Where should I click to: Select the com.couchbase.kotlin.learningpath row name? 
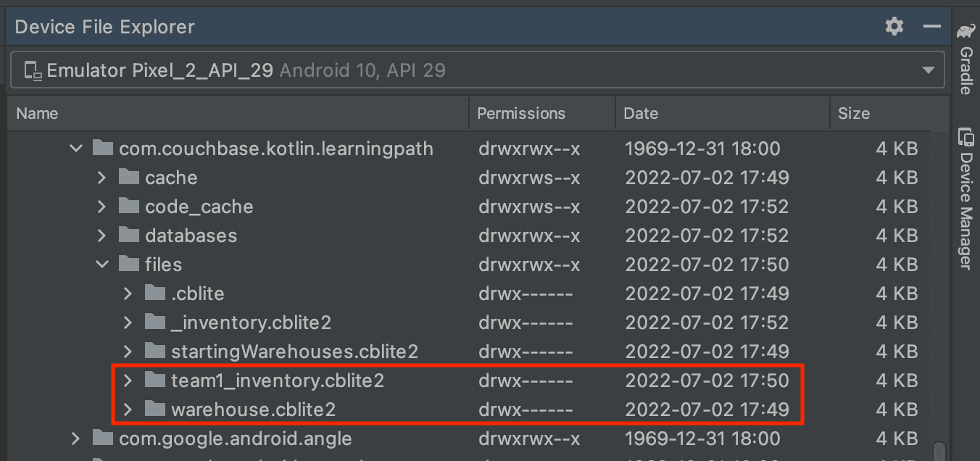pyautogui.click(x=276, y=149)
